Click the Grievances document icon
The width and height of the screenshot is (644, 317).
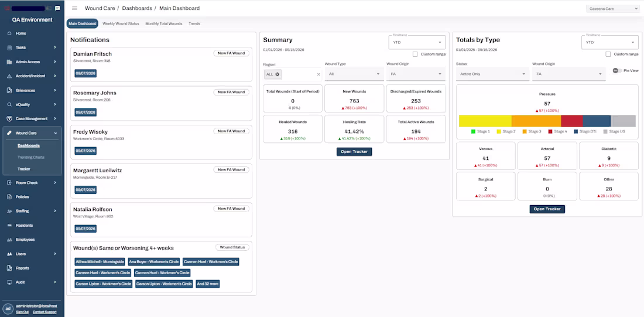tap(9, 90)
